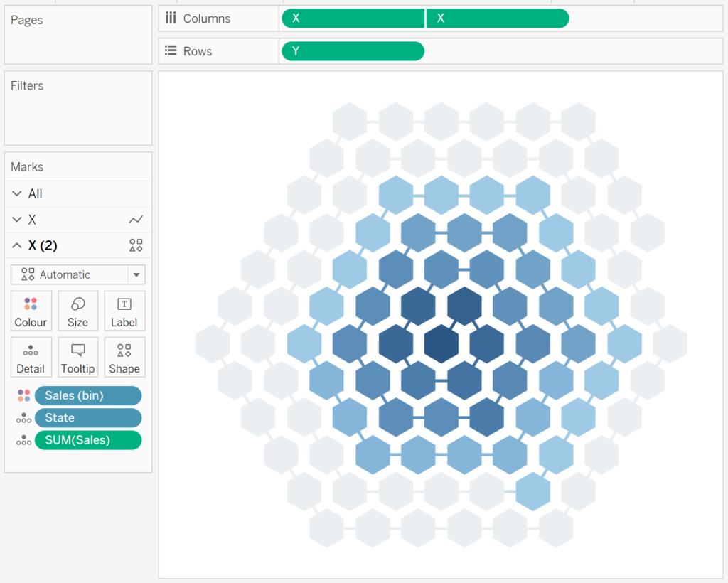Image resolution: width=728 pixels, height=583 pixels.
Task: Select the second X pill on Columns
Action: [498, 18]
